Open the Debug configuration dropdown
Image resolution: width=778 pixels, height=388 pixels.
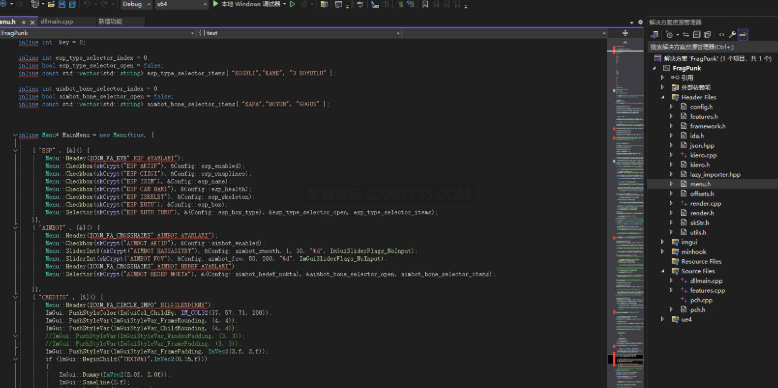pyautogui.click(x=136, y=4)
